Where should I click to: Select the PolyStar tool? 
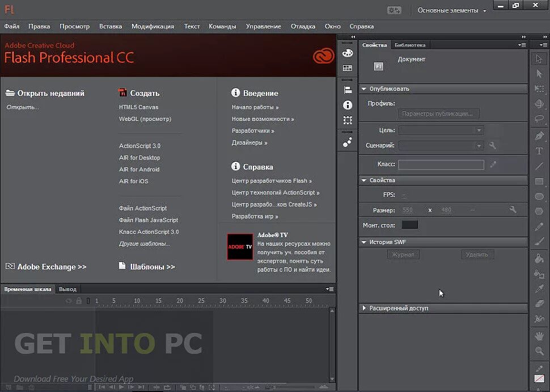(539, 211)
